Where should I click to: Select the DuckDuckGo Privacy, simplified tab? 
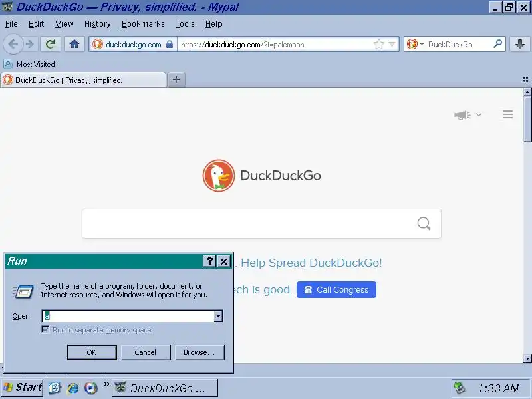click(84, 80)
